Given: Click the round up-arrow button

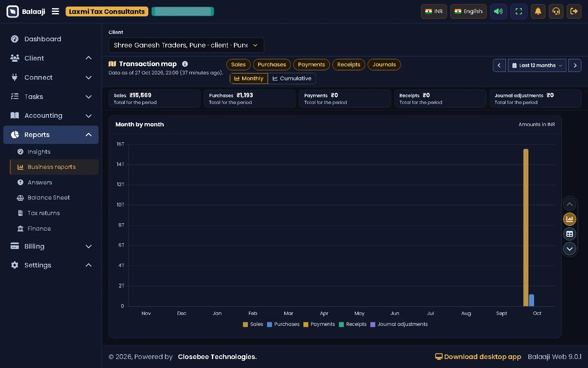Looking at the screenshot, I should [570, 204].
